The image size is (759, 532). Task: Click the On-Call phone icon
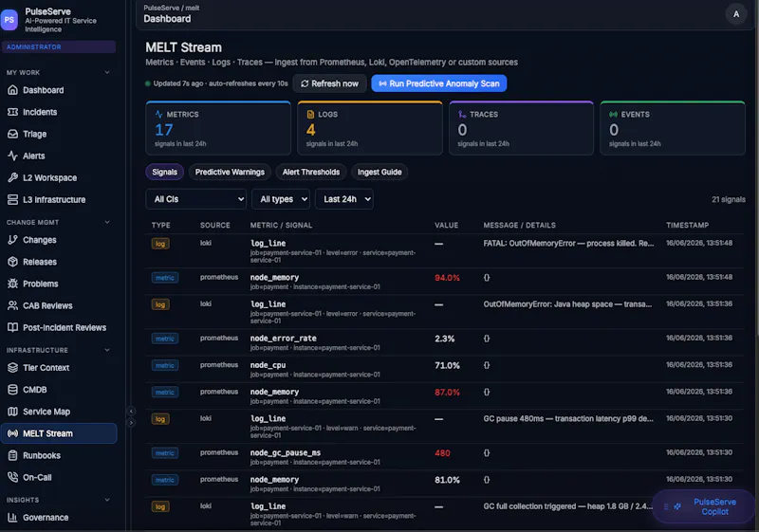point(12,477)
